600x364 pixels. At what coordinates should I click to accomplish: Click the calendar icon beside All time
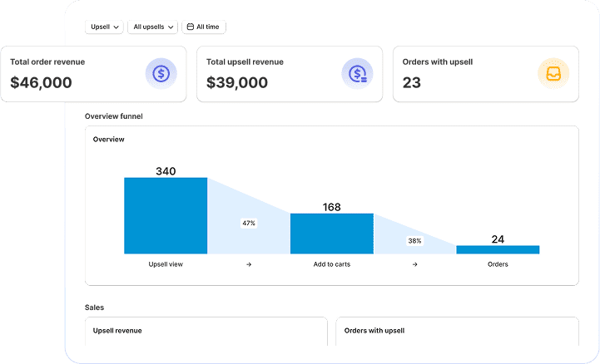coord(191,27)
